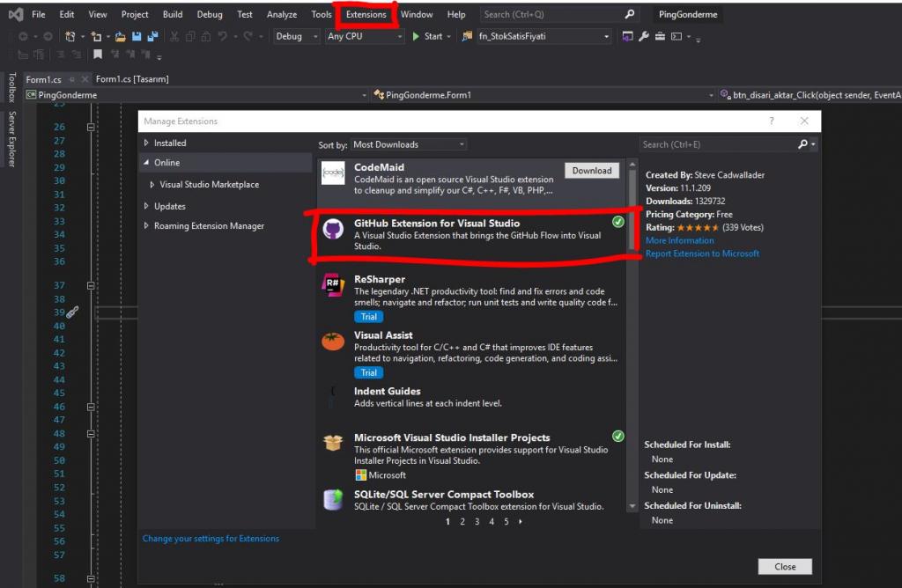Click the New Project toolbar icon
Screen dimensions: 902x588
(x=71, y=36)
